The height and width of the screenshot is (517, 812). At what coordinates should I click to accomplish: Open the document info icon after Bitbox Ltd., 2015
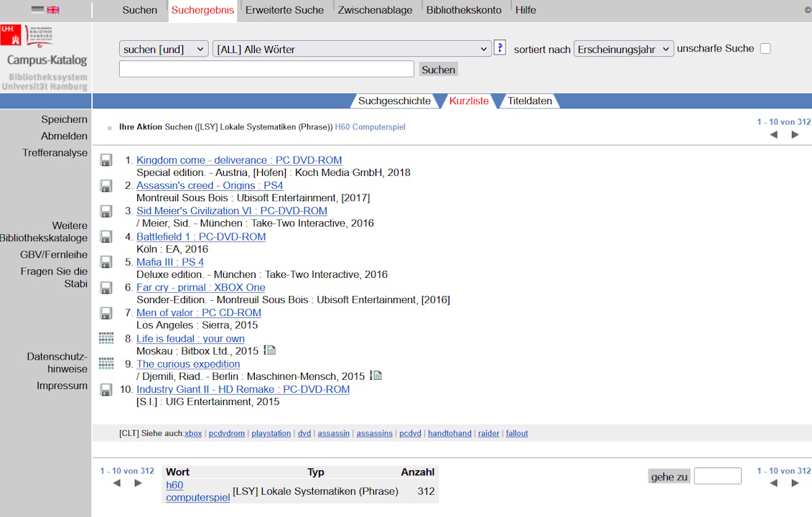point(270,350)
